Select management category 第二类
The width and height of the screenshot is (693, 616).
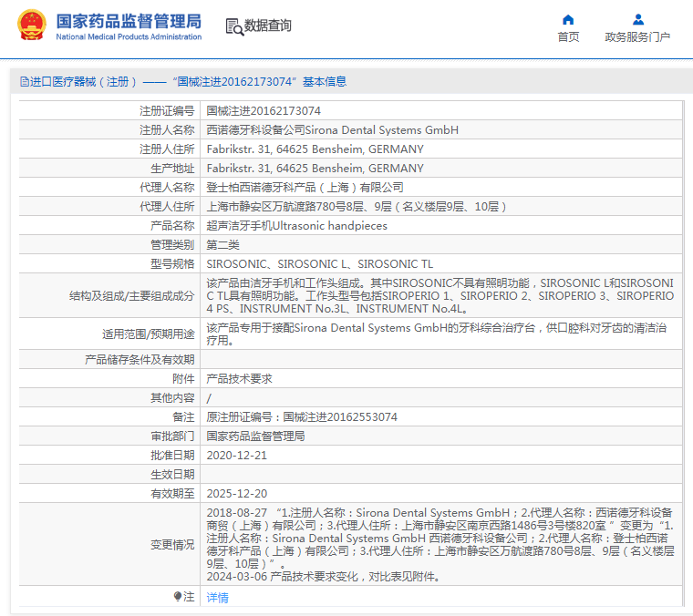point(222,244)
